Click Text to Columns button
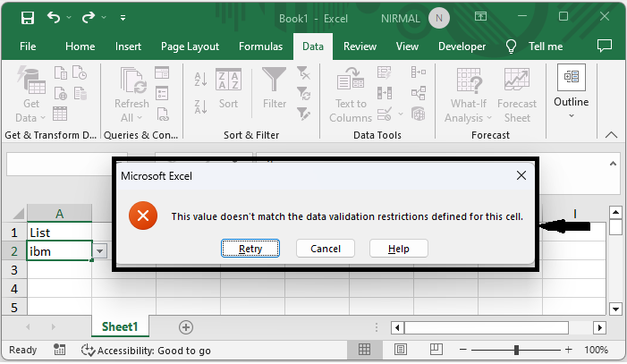Image resolution: width=627 pixels, height=364 pixels. tap(351, 95)
